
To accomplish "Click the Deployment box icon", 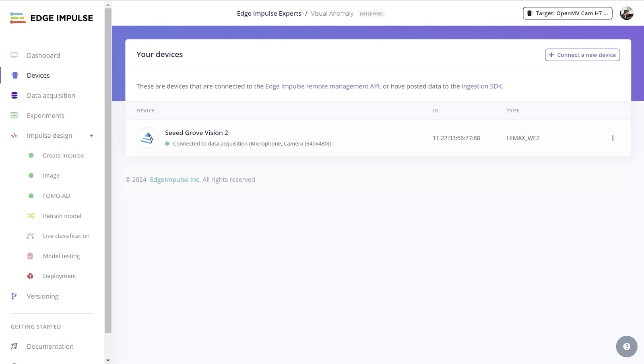I will 30,276.
